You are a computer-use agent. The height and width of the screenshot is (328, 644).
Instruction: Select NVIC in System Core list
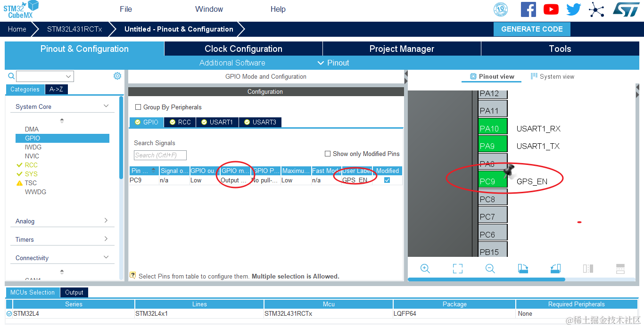point(32,156)
